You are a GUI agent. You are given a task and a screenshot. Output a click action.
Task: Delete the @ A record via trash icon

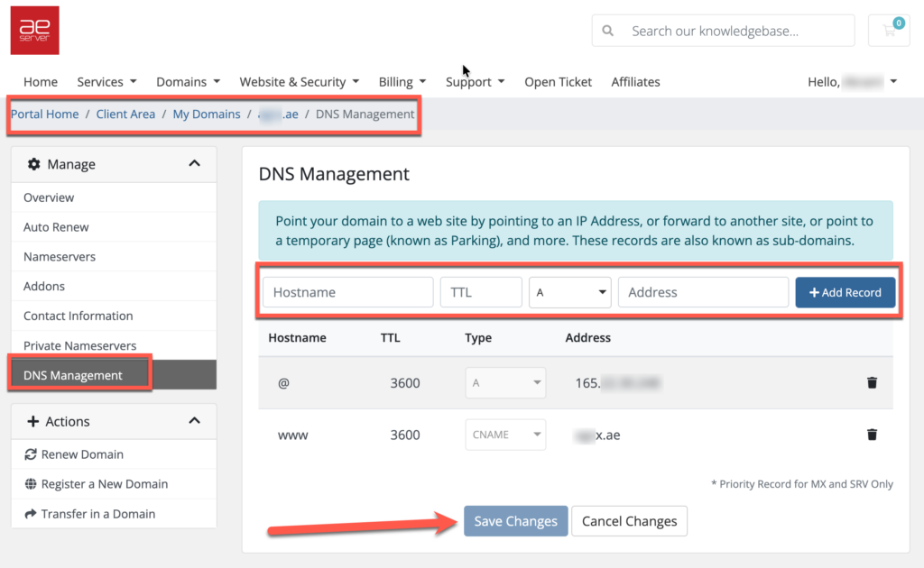click(872, 382)
